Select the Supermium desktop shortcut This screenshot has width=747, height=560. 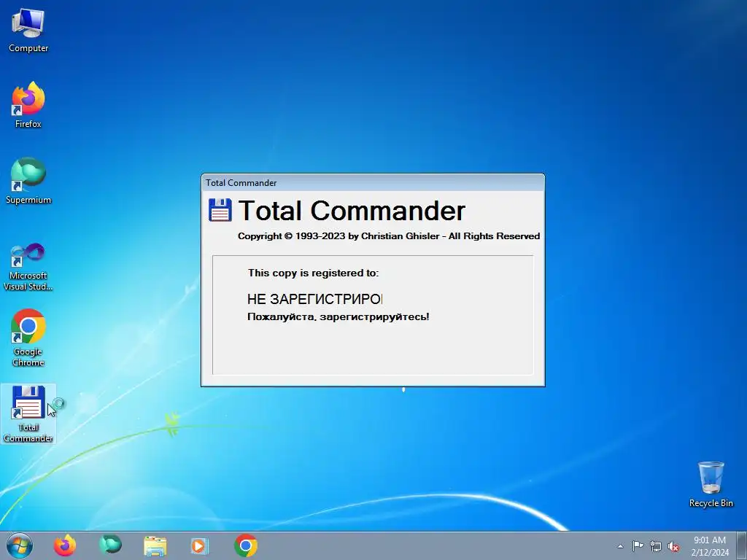pyautogui.click(x=28, y=181)
